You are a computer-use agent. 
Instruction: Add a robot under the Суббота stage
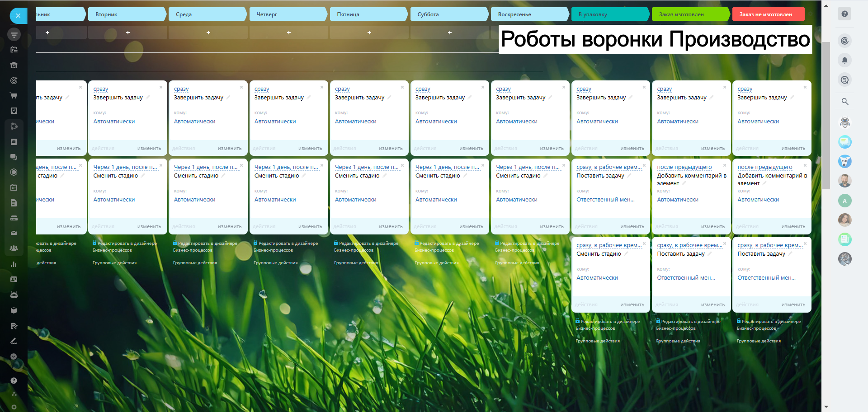[x=449, y=33]
